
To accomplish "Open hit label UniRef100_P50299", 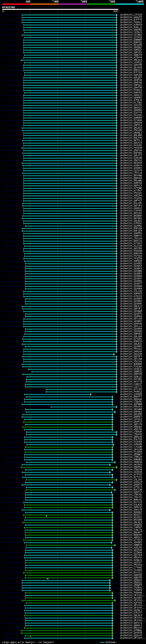I will pyautogui.click(x=131, y=130).
